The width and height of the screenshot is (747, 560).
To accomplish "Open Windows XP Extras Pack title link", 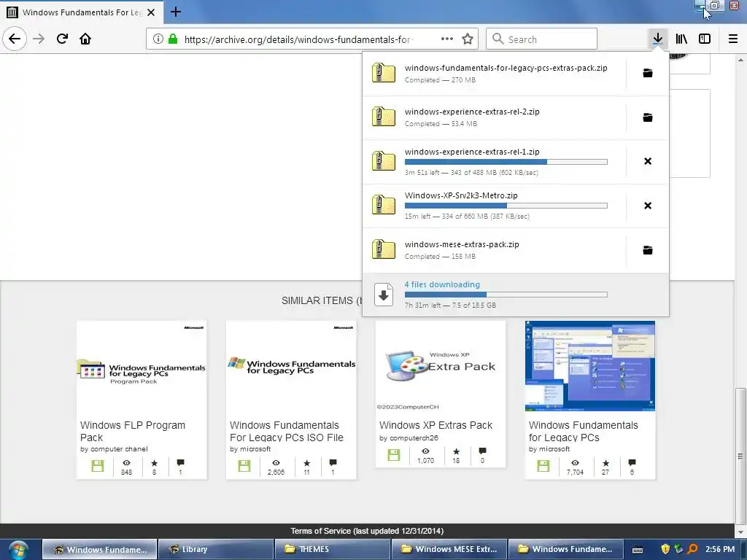I will tap(436, 425).
